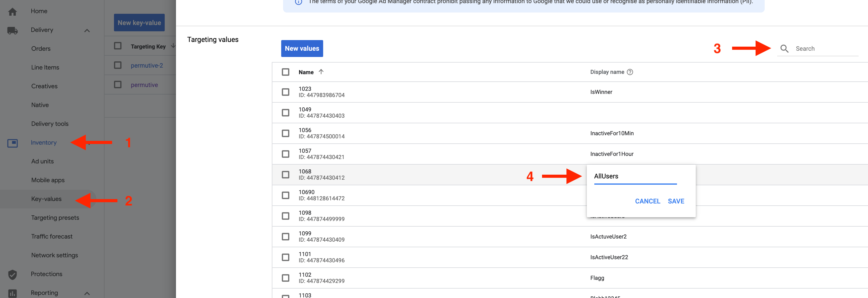Check the box for value 1023
Screen dimensions: 868x298
click(285, 92)
